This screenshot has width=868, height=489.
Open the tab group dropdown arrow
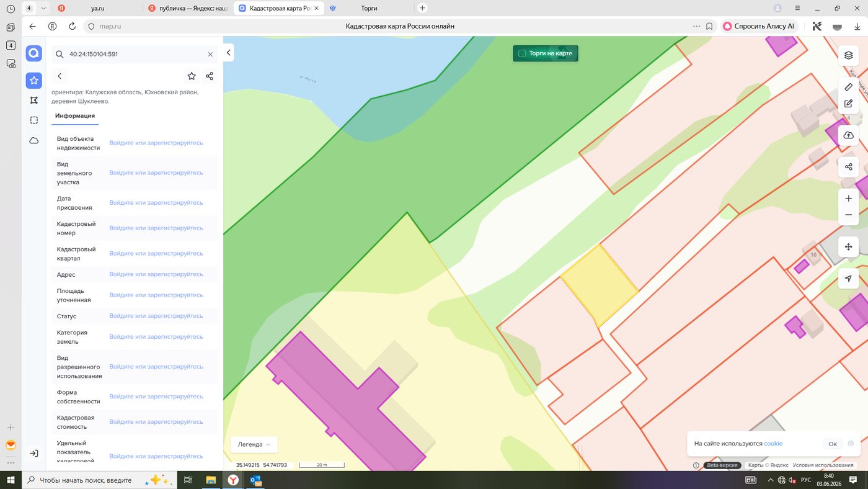(x=43, y=8)
